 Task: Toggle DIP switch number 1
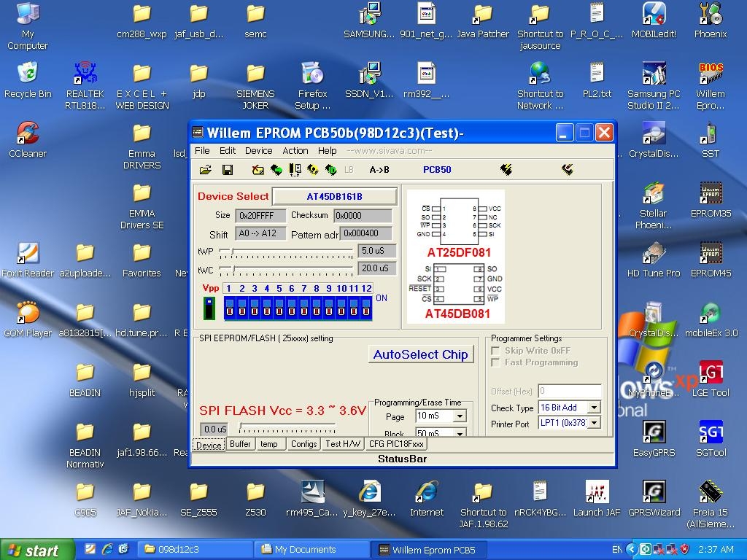[x=230, y=308]
